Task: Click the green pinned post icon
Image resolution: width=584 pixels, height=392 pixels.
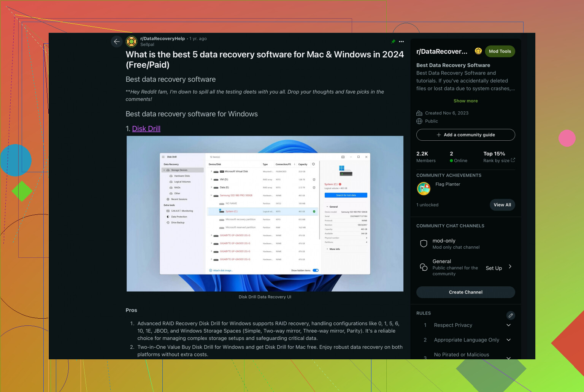Action: point(393,41)
